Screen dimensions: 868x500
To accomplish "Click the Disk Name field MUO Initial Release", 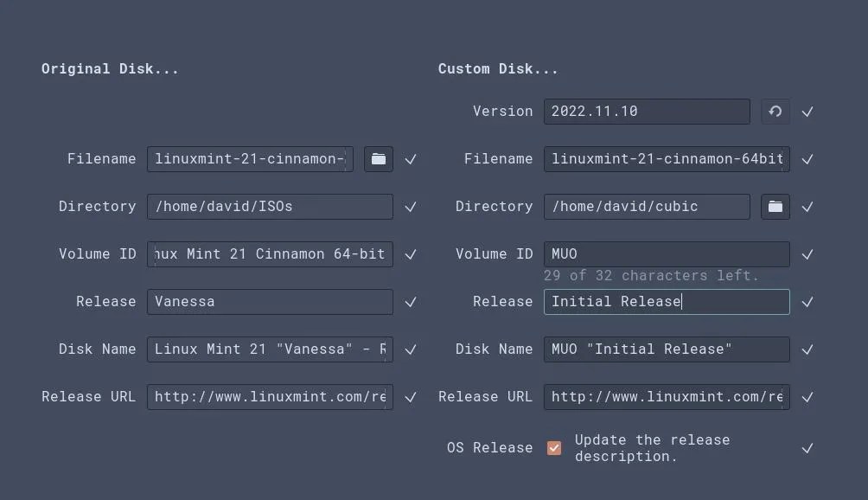I will 666,349.
